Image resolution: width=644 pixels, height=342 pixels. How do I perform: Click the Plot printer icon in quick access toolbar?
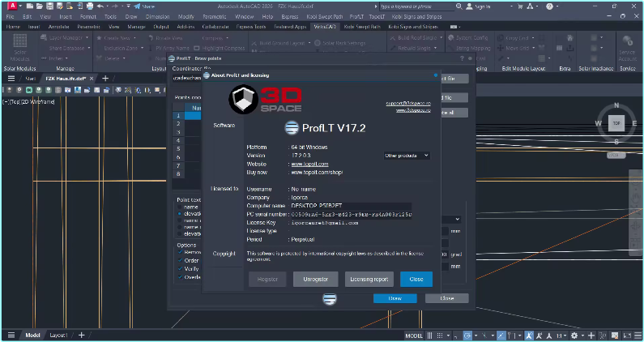tap(90, 6)
